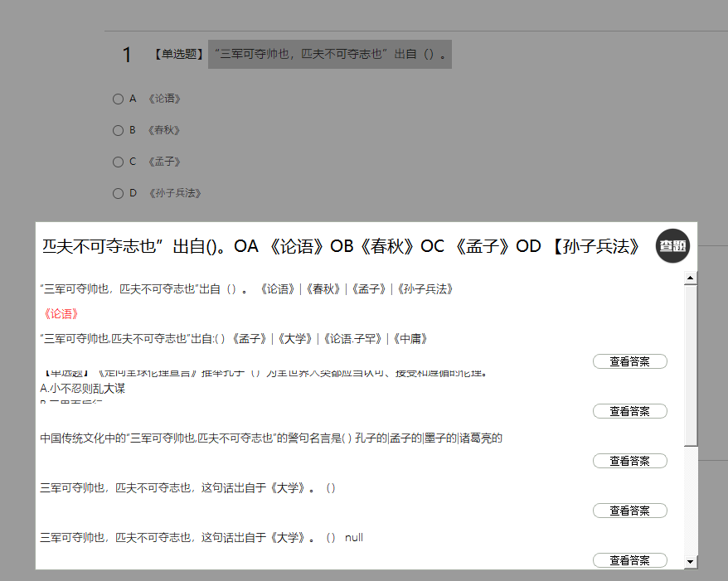Open 查看答案 below the 《大学》 null question
The width and height of the screenshot is (728, 581).
[x=629, y=560]
